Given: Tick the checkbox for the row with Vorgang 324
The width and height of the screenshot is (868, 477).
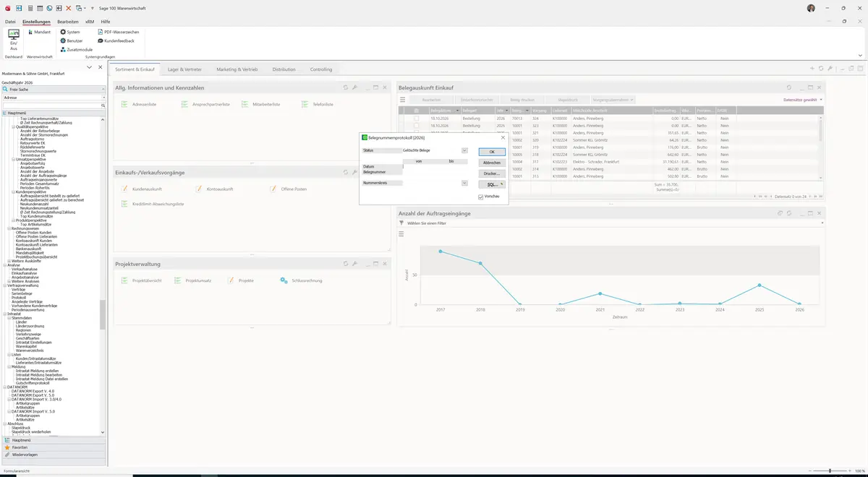Looking at the screenshot, I should pyautogui.click(x=416, y=118).
